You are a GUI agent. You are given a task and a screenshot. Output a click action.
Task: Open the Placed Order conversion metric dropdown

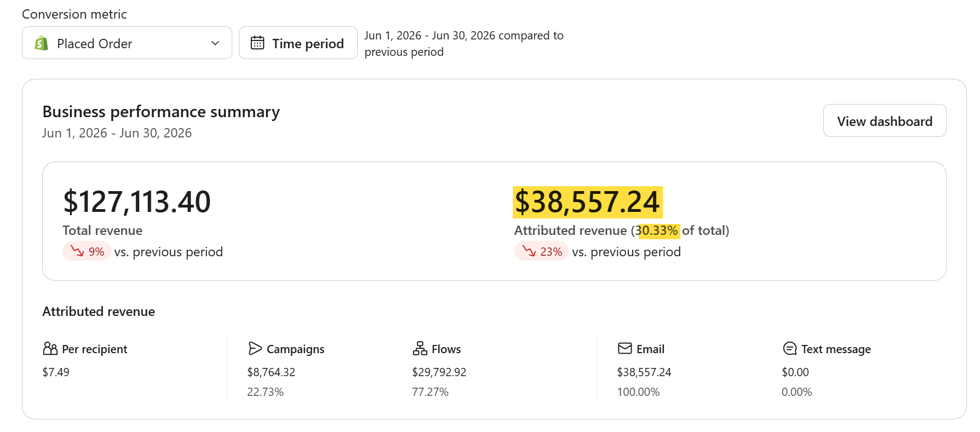click(x=127, y=43)
